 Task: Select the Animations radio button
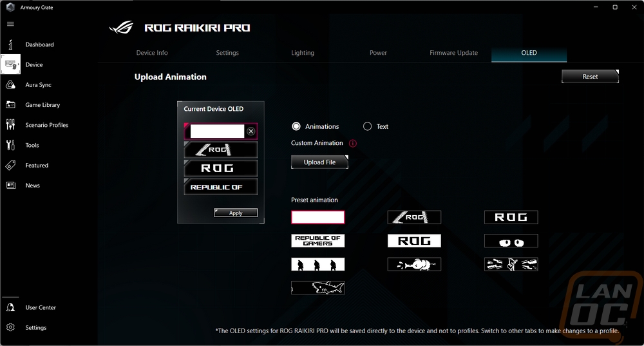pyautogui.click(x=296, y=126)
